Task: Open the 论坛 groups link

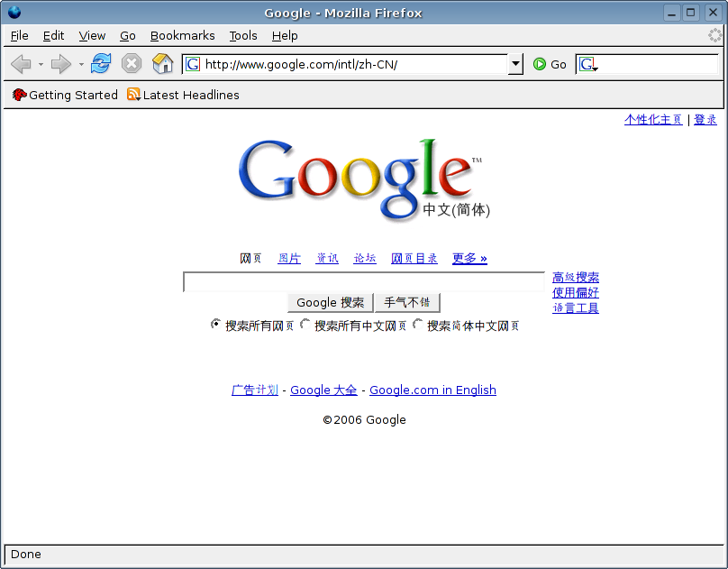Action: click(x=365, y=258)
